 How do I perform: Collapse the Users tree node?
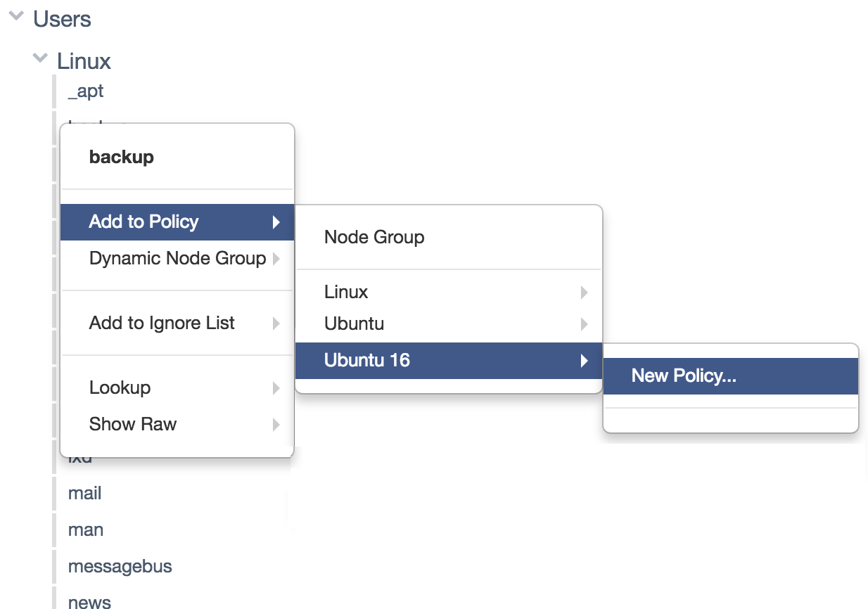click(16, 17)
